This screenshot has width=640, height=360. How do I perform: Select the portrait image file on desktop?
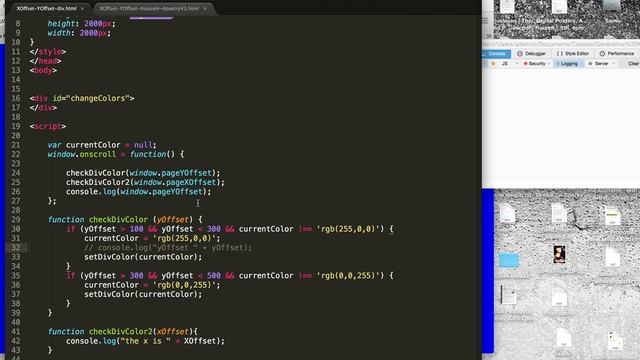point(559,254)
